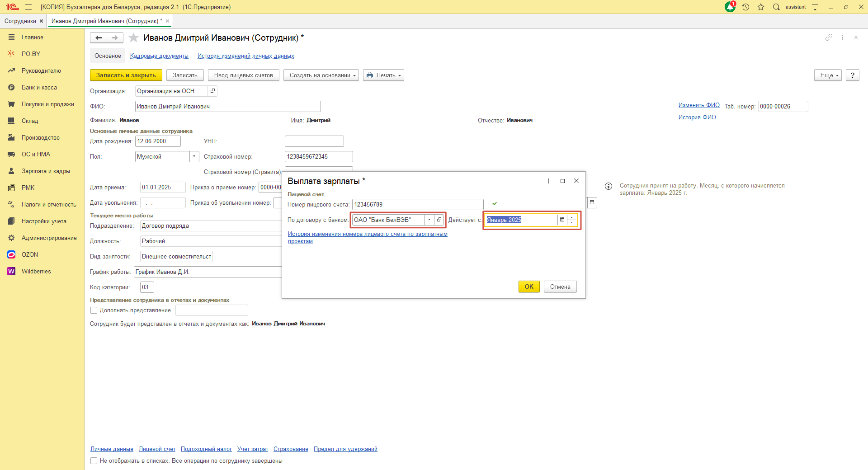
Task: Click the 'Номер лицевого счета' input field
Action: pos(417,205)
